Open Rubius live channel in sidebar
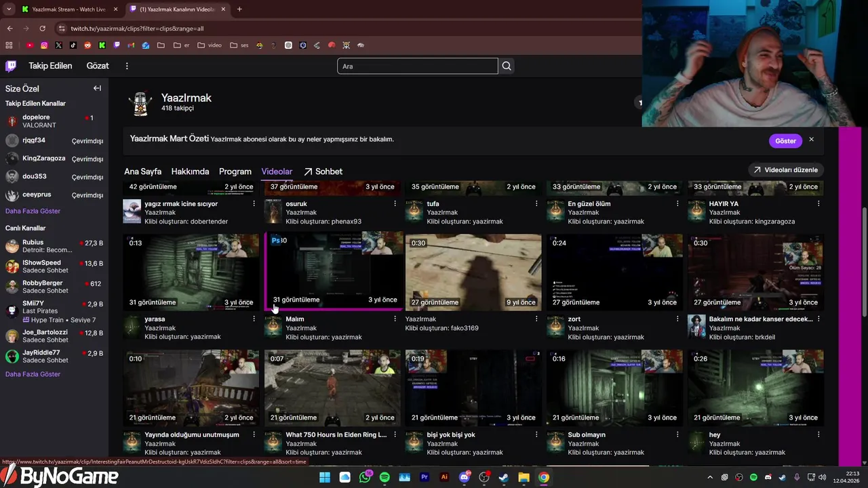 (x=54, y=246)
